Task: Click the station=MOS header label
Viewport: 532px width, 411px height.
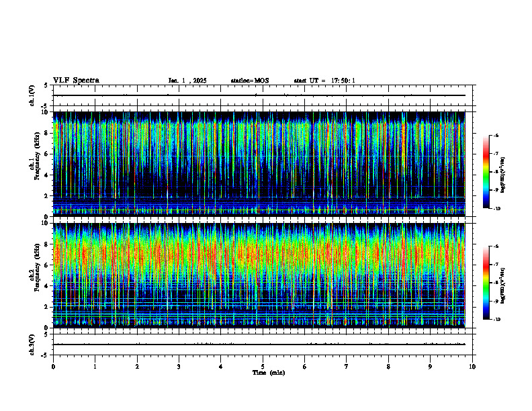Action: [x=250, y=81]
